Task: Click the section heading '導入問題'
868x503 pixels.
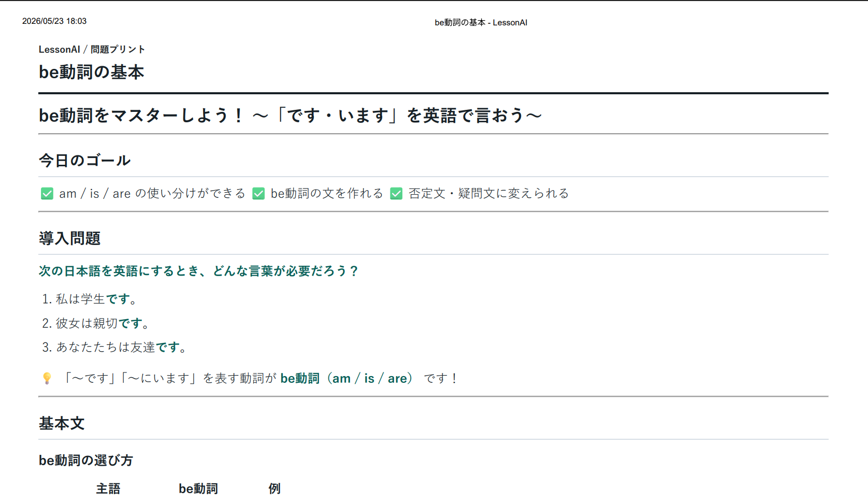Action: click(x=69, y=238)
